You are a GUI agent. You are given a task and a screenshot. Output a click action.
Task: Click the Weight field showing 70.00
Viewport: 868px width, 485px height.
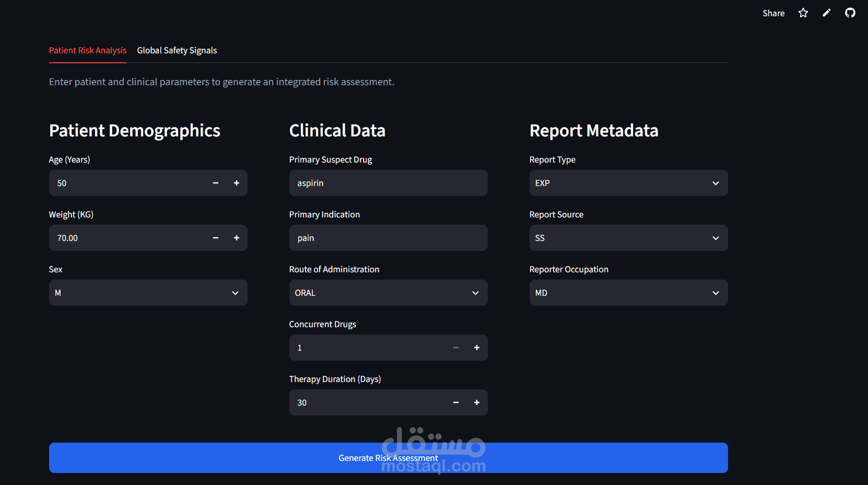coord(127,238)
